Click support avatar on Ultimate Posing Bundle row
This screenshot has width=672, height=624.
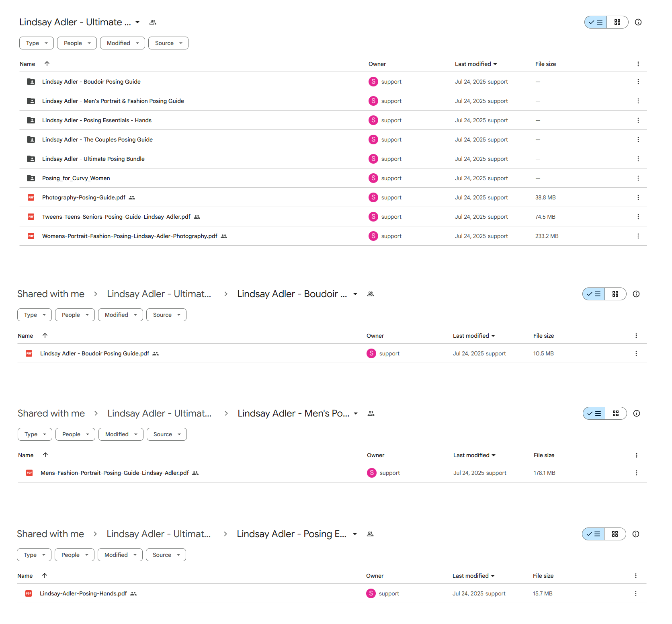click(x=373, y=159)
